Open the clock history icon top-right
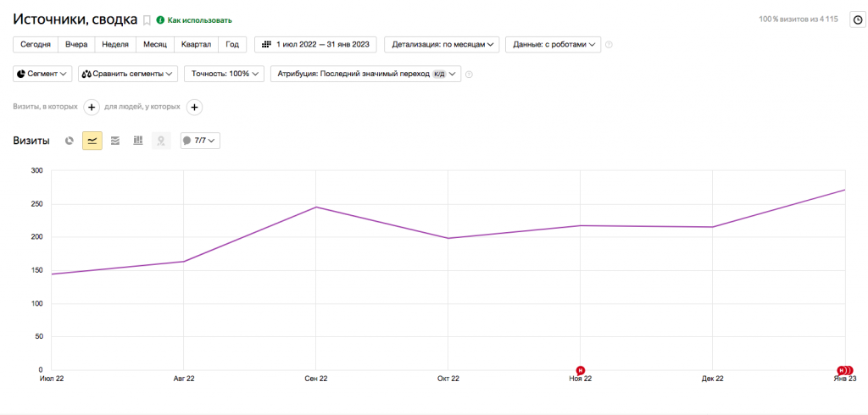 click(x=858, y=20)
